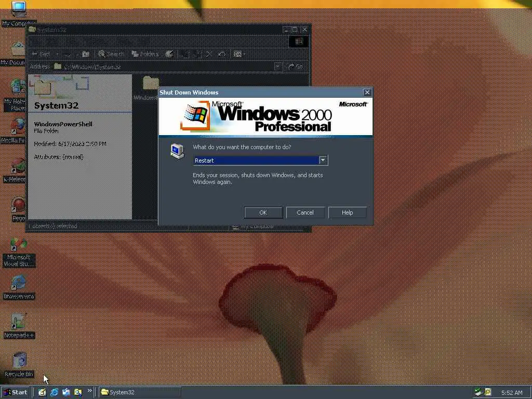Image resolution: width=532 pixels, height=399 pixels.
Task: Close the Shut Down Windows dialog
Action: tap(367, 92)
